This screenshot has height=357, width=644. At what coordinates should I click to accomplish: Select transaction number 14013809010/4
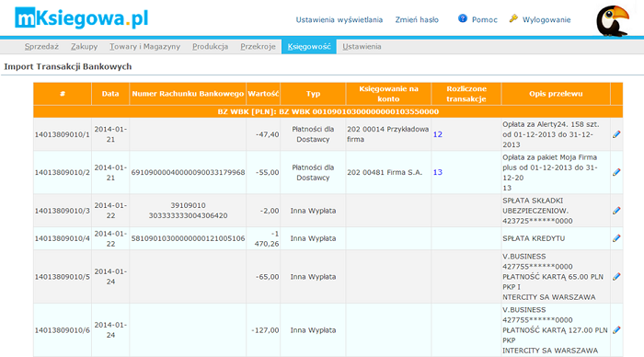click(x=62, y=238)
